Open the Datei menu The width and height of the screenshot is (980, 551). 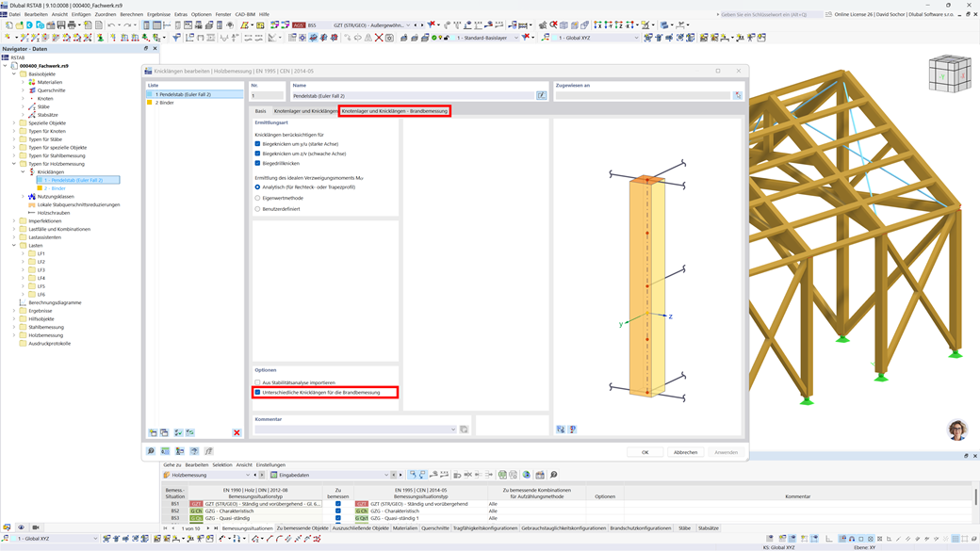[14, 14]
